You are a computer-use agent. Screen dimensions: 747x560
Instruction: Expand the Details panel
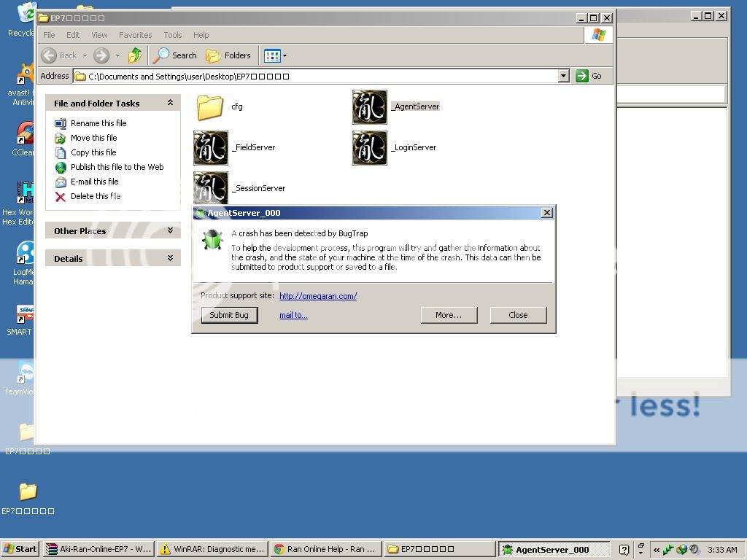click(170, 258)
